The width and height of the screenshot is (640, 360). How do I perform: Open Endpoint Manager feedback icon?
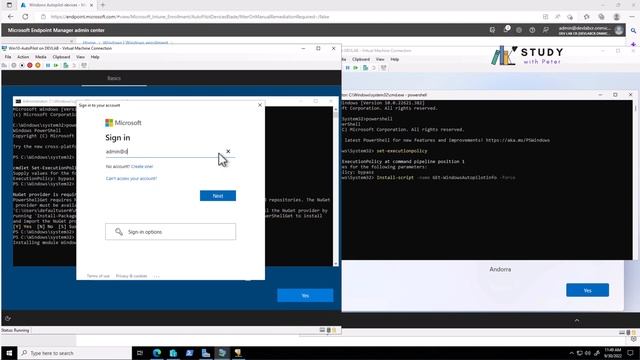pyautogui.click(x=546, y=30)
